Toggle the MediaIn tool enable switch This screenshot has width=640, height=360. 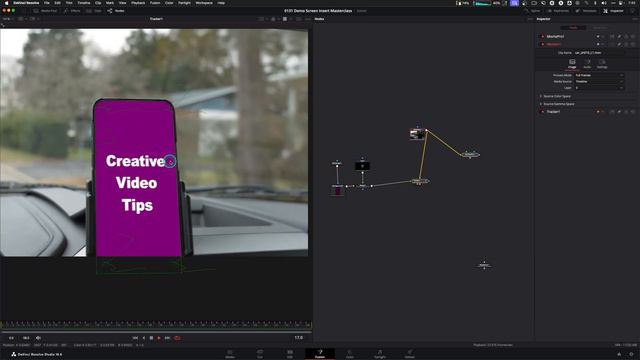pos(542,44)
